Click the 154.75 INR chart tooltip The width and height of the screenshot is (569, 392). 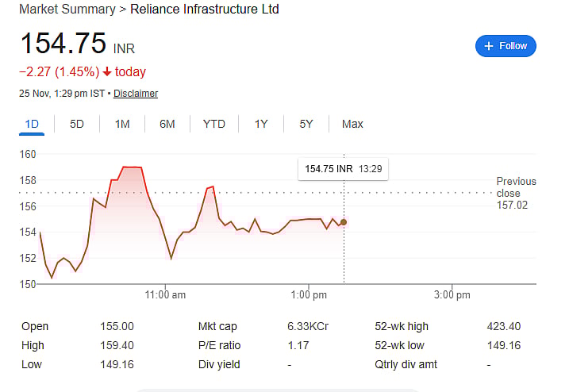pyautogui.click(x=343, y=169)
